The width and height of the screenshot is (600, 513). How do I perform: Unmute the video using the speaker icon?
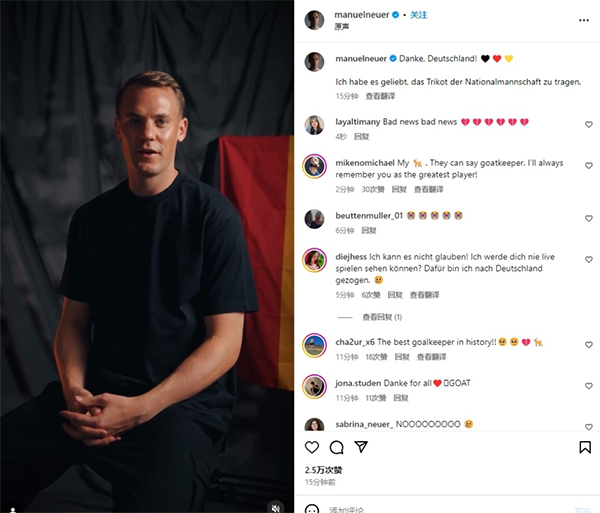[x=276, y=508]
